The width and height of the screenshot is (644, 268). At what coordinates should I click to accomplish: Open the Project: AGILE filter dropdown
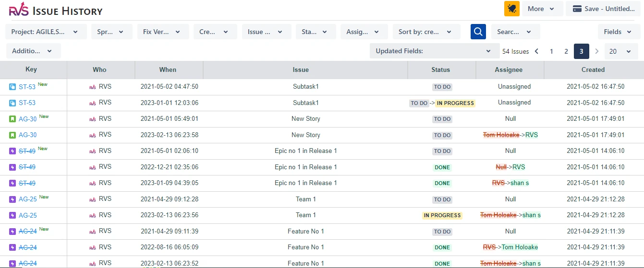click(x=46, y=32)
